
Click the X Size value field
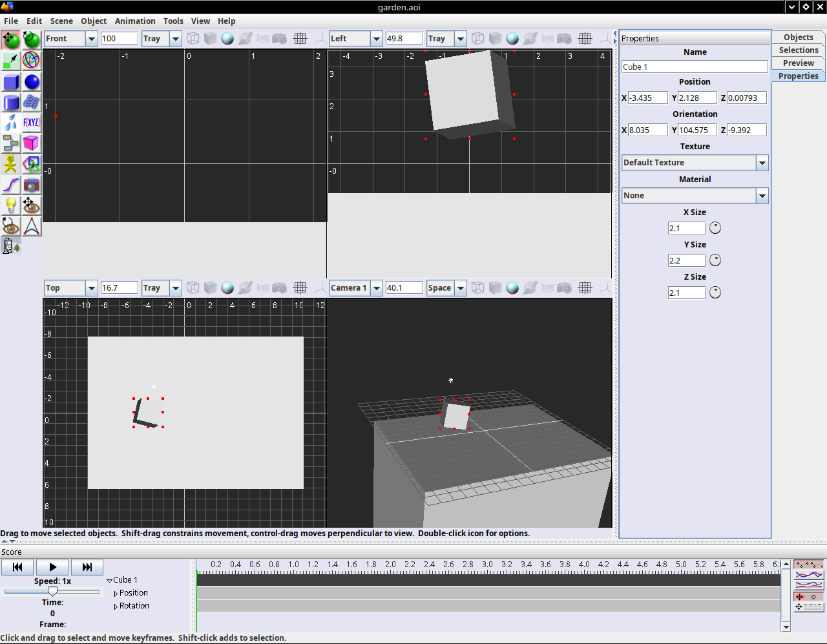pos(686,229)
